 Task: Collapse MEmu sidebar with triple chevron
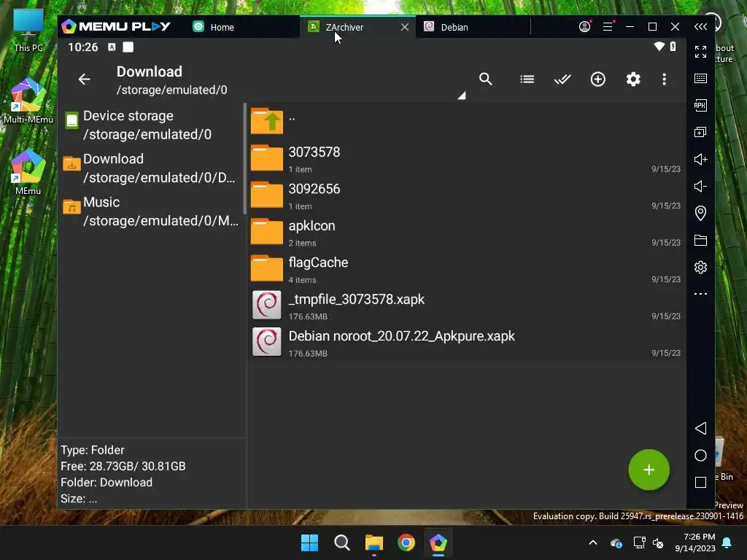[x=700, y=27]
